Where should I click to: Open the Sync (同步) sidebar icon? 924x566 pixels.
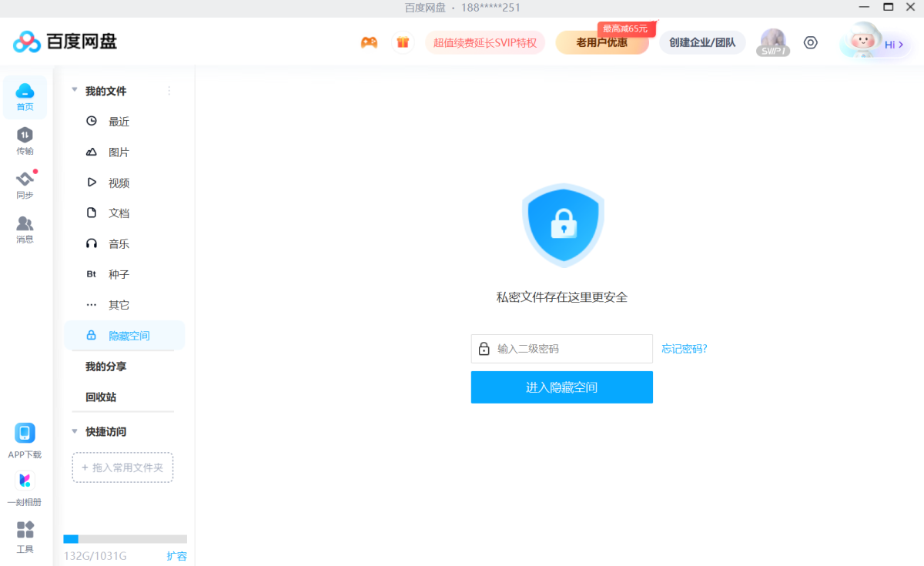tap(25, 185)
